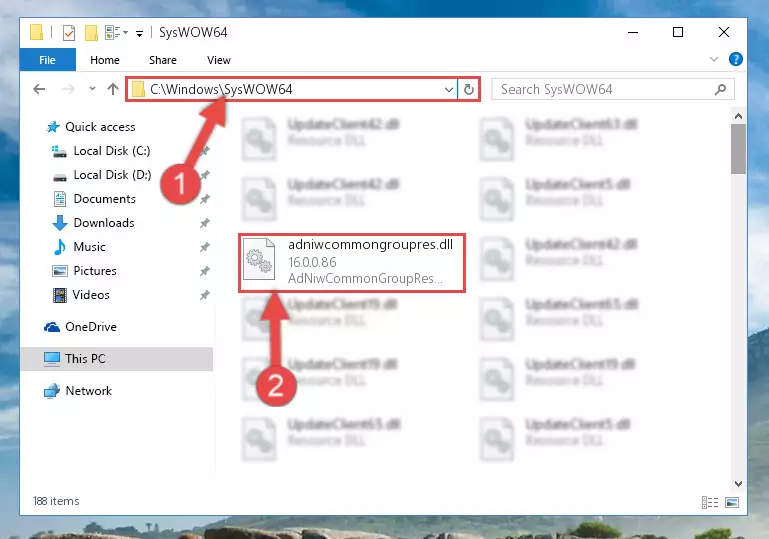769x539 pixels.
Task: Open the Customize Quick Access Toolbar dropdown
Action: click(139, 33)
